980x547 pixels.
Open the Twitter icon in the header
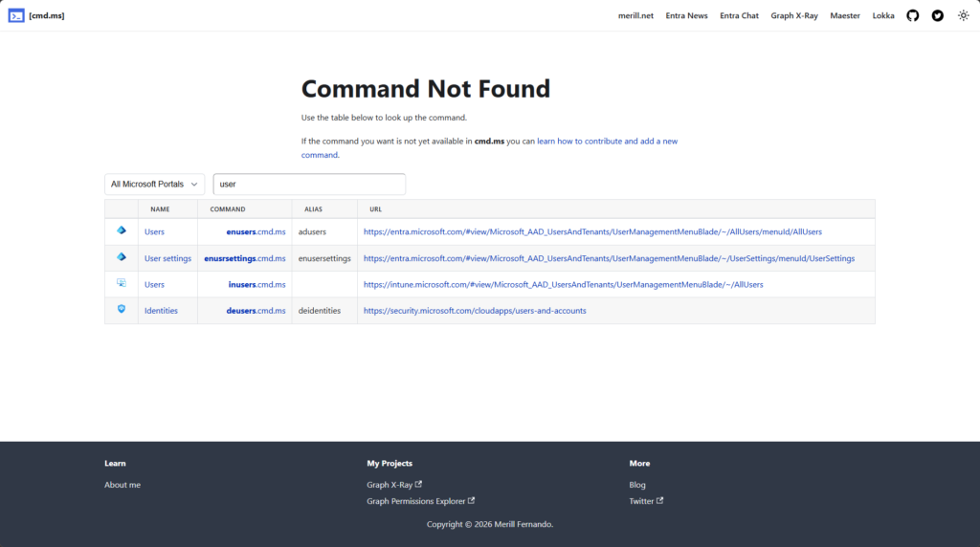click(938, 15)
